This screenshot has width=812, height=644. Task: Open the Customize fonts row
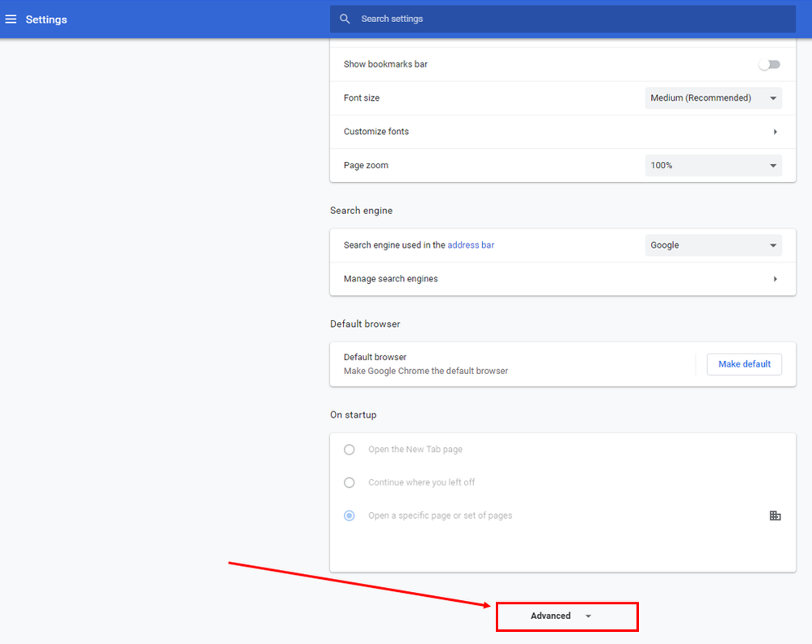[x=376, y=132]
